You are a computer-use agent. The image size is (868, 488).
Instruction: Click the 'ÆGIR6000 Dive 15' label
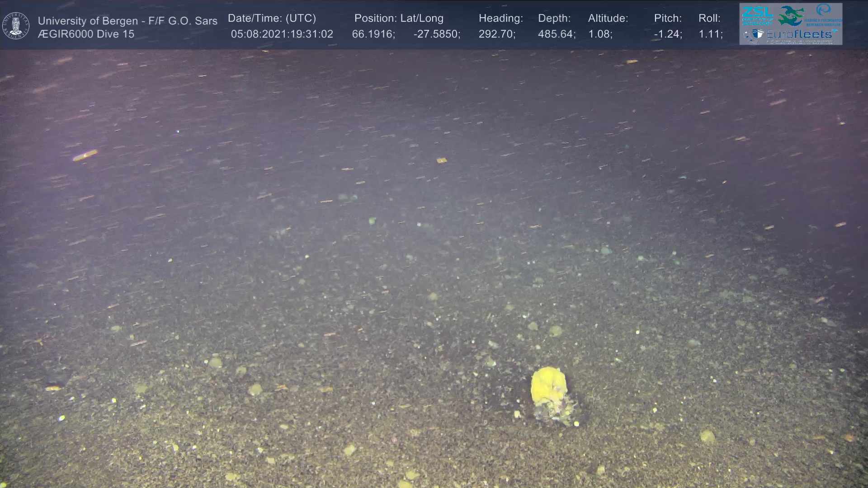[x=86, y=34]
